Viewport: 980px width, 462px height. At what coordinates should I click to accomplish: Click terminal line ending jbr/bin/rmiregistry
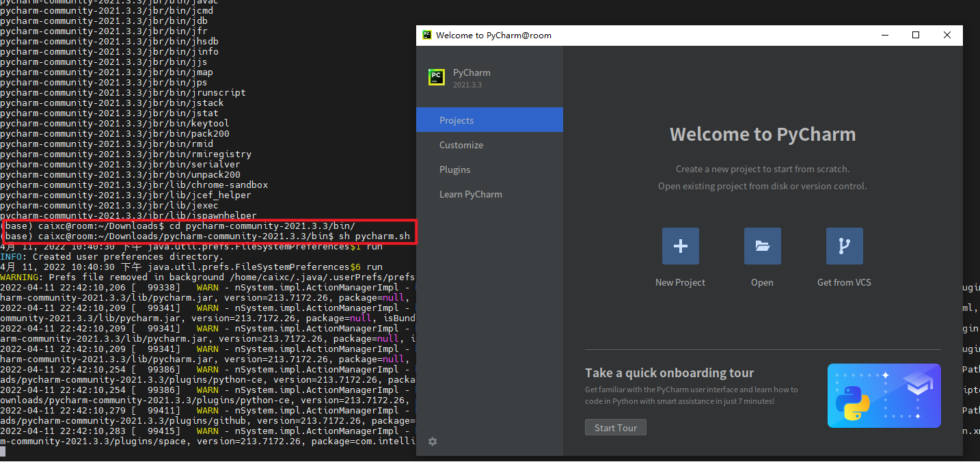tap(126, 154)
